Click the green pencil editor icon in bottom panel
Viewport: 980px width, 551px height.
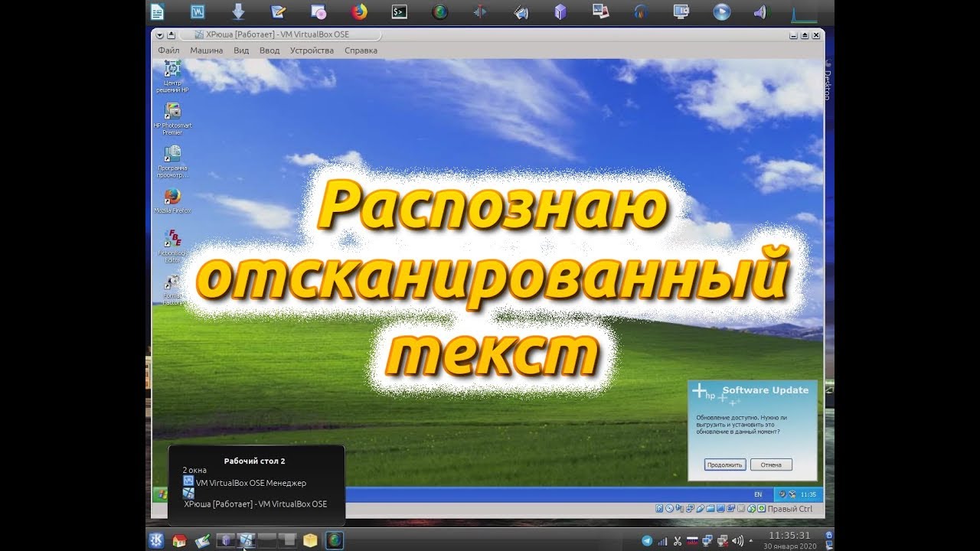click(x=203, y=540)
